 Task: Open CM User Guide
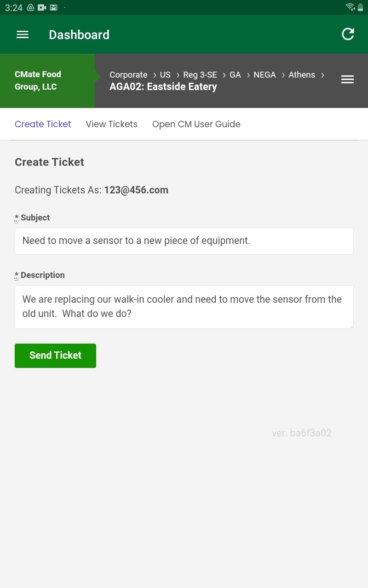pos(196,124)
